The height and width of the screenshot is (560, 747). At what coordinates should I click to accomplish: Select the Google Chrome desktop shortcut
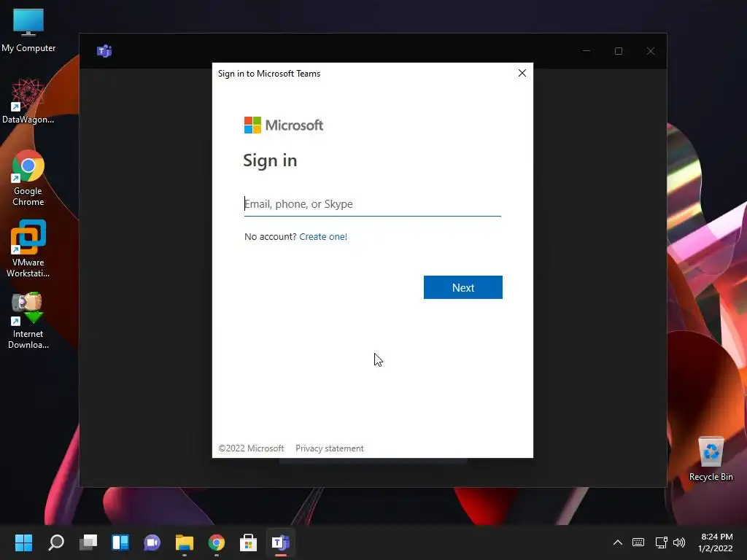tap(28, 178)
